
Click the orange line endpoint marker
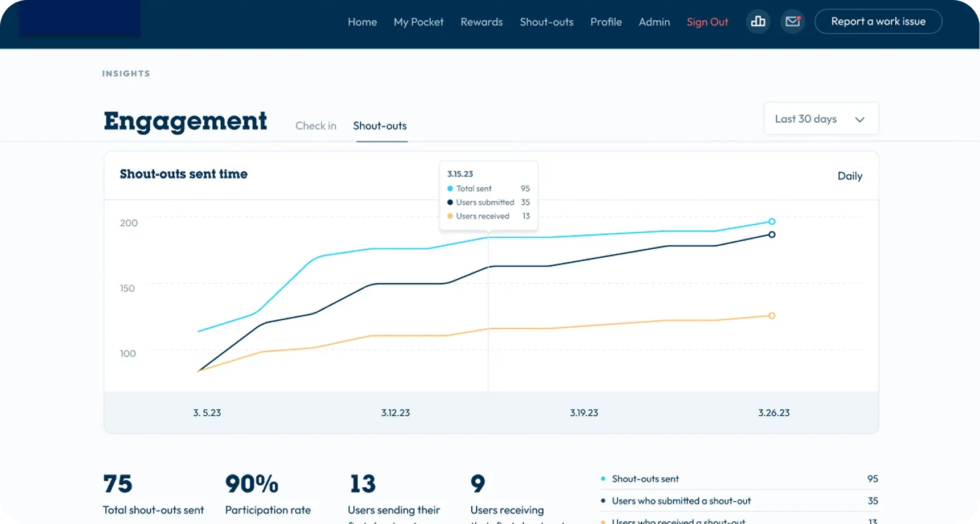point(772,316)
